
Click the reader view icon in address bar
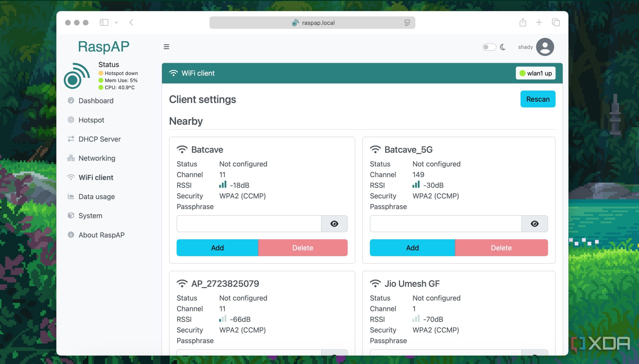click(x=407, y=23)
